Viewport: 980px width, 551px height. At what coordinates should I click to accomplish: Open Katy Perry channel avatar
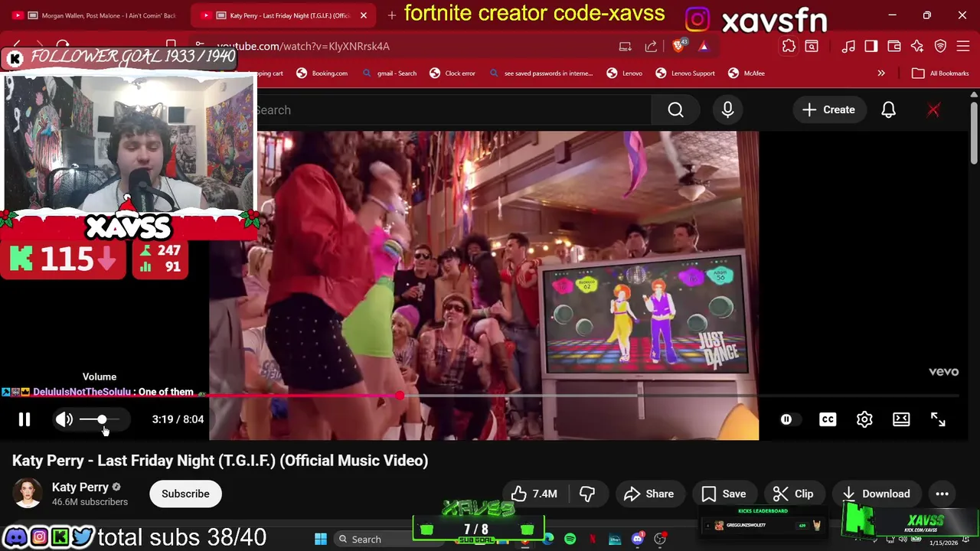tap(28, 494)
